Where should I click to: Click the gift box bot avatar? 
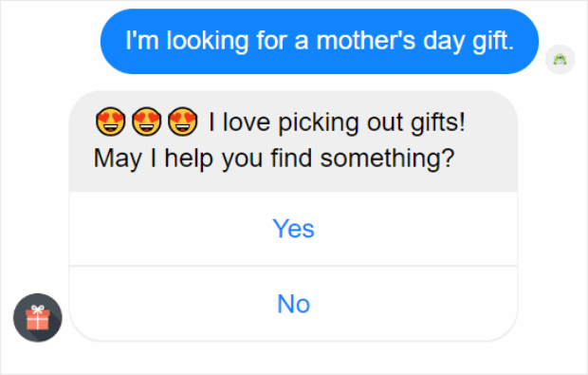pos(38,318)
